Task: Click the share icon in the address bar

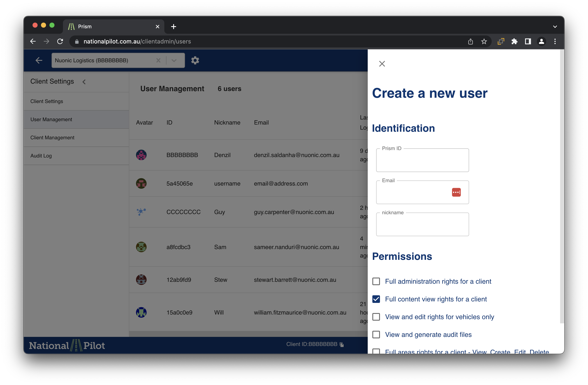Action: click(x=470, y=42)
